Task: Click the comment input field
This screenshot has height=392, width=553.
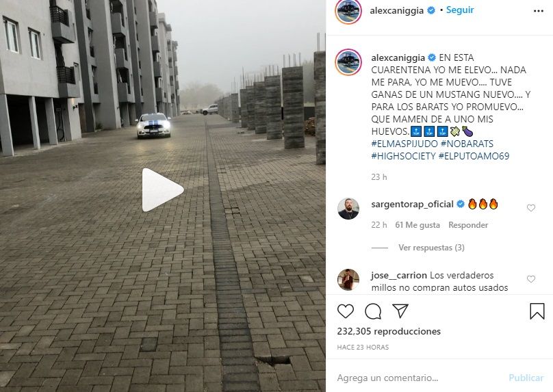Action: pos(420,378)
